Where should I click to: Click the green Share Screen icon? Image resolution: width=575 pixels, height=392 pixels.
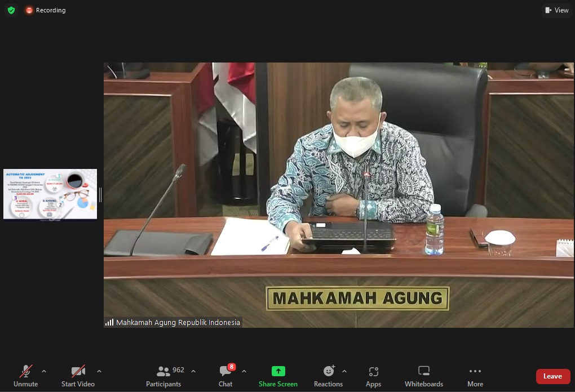coord(278,371)
